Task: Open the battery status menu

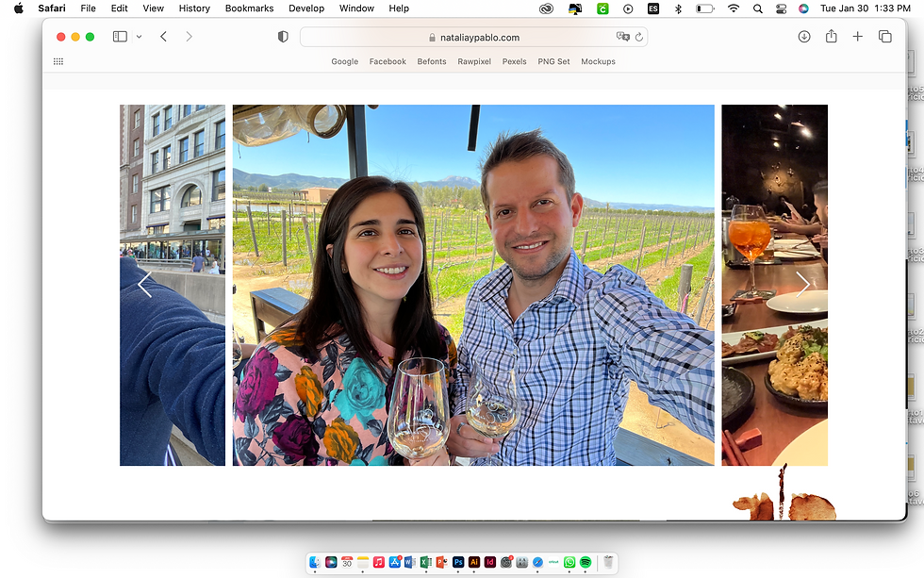Action: pyautogui.click(x=705, y=8)
